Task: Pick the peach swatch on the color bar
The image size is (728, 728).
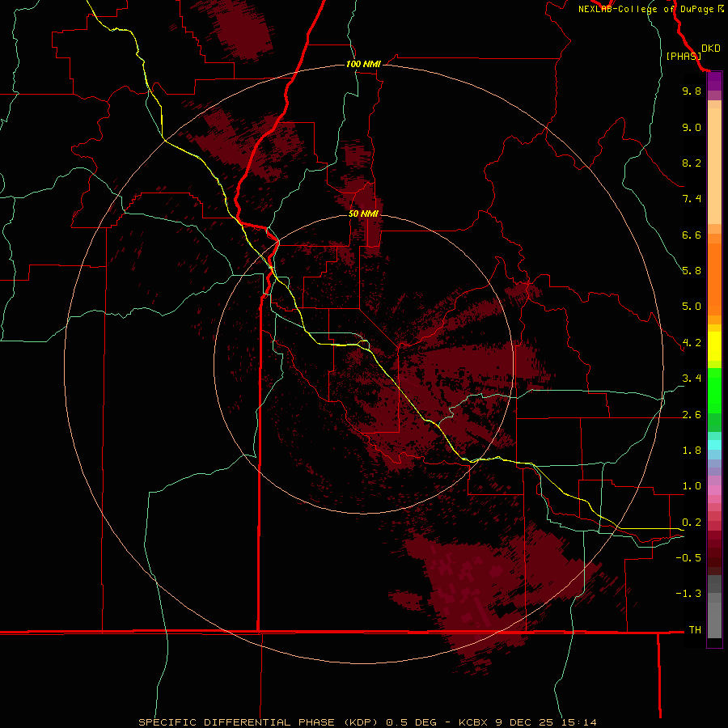Action: point(714,166)
